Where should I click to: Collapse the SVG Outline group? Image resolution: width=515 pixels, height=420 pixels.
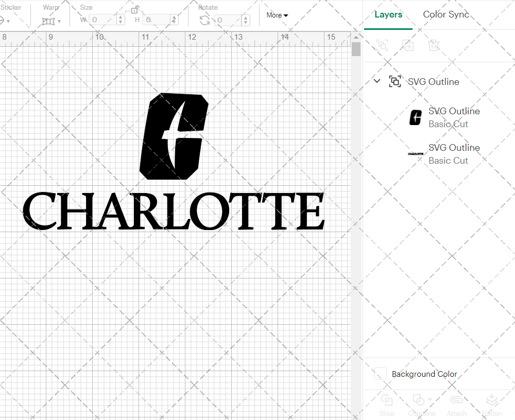coord(376,81)
